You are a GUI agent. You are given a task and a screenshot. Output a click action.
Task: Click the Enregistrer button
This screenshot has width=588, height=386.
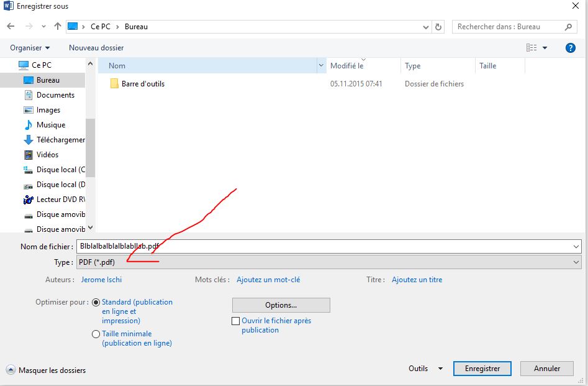coord(482,369)
